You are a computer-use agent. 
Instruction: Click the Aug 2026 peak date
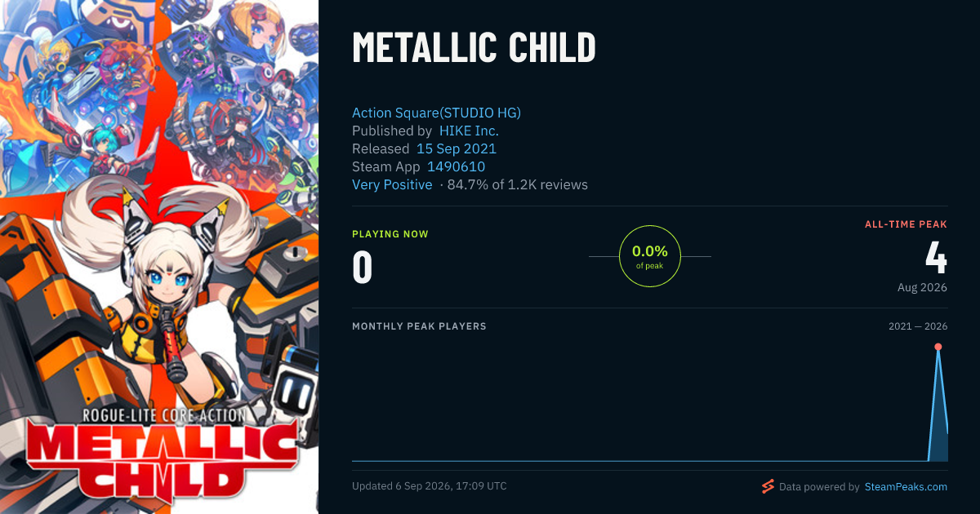point(922,287)
